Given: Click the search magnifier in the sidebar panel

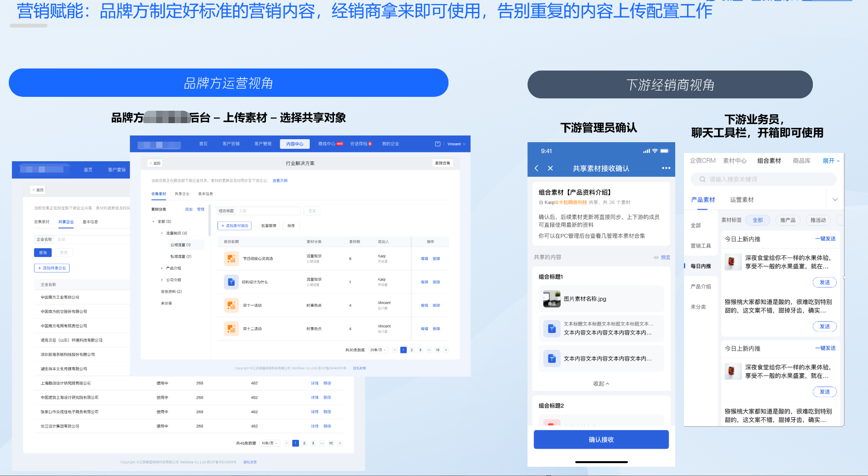Looking at the screenshot, I should click(x=702, y=179).
